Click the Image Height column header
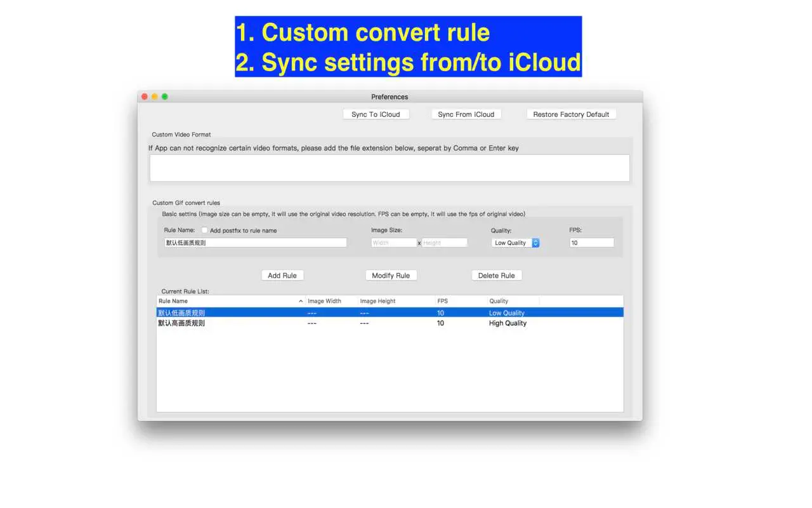This screenshot has width=812, height=508. [x=395, y=301]
